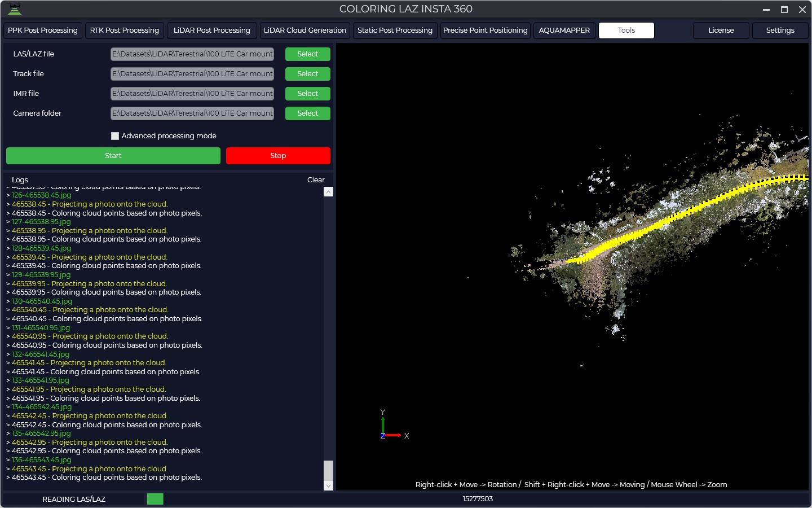Open the License page
The image size is (812, 508).
[x=721, y=30]
